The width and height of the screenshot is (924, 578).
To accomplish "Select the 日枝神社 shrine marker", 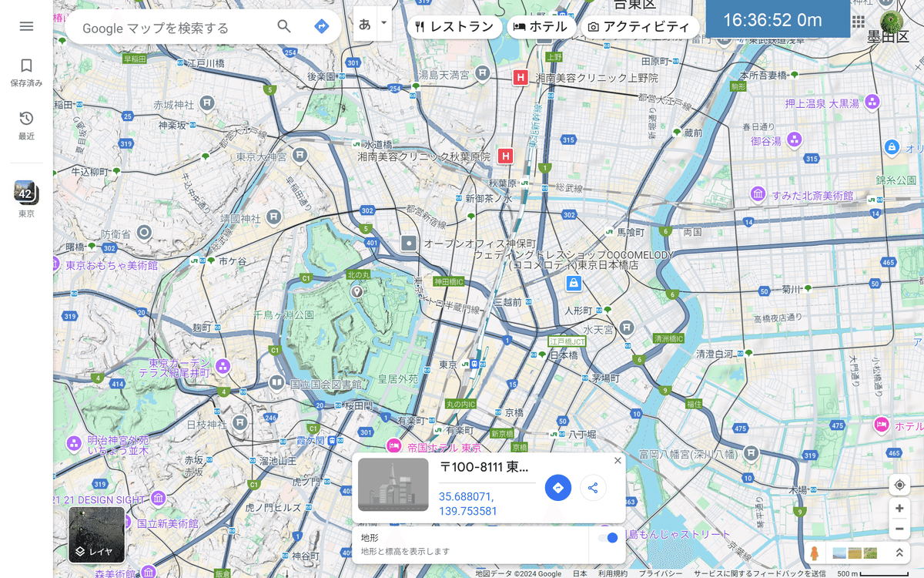I will click(x=239, y=422).
